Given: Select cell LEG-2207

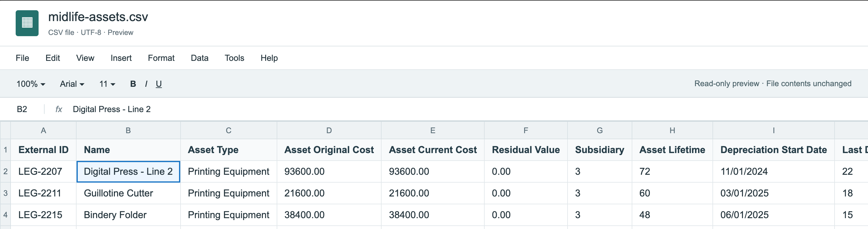Looking at the screenshot, I should tap(43, 171).
